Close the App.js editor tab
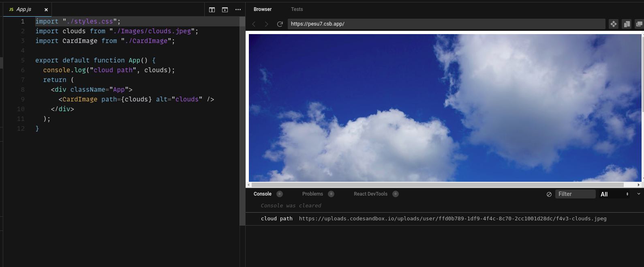 [46, 10]
